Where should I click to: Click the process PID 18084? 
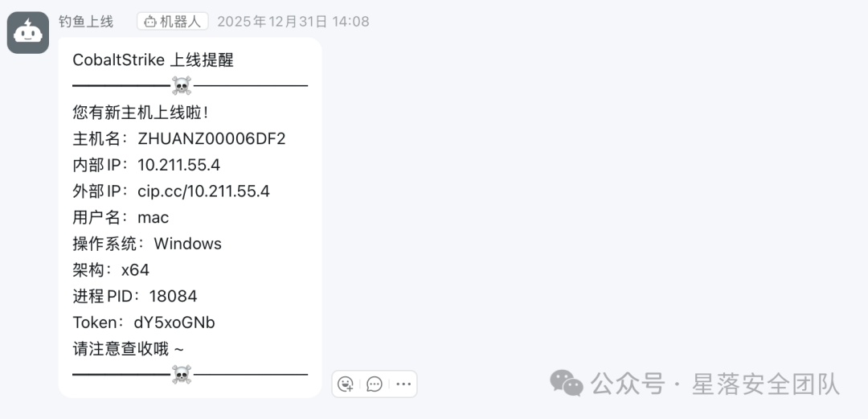coord(174,297)
